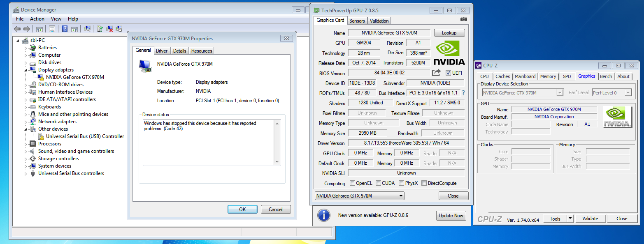The width and height of the screenshot is (644, 244).
Task: Click the Storage controllers category icon
Action: point(33,159)
